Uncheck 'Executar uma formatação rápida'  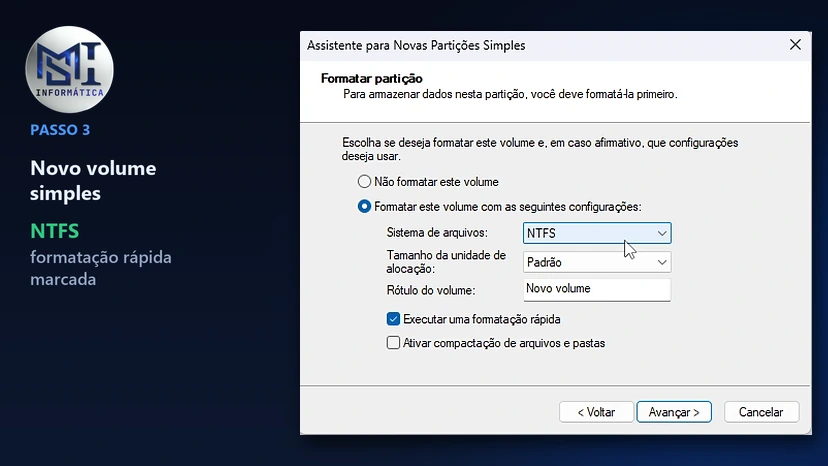point(393,319)
